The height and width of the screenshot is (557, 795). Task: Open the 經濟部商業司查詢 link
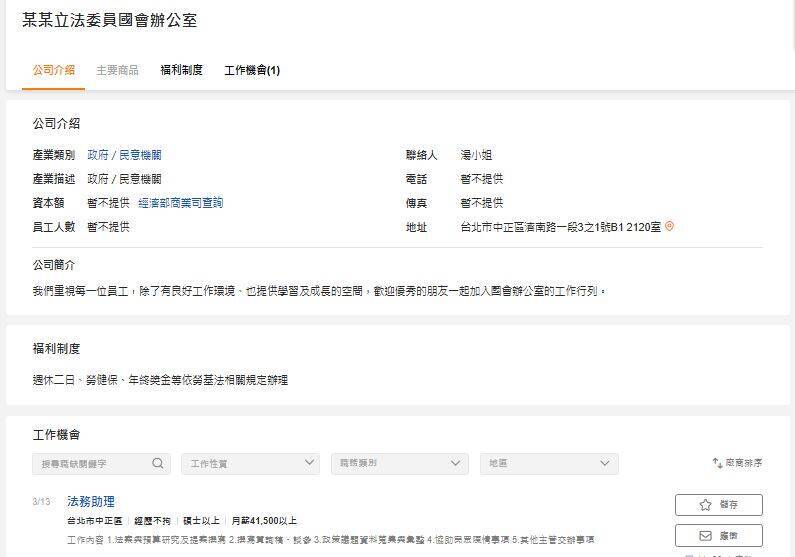[180, 203]
